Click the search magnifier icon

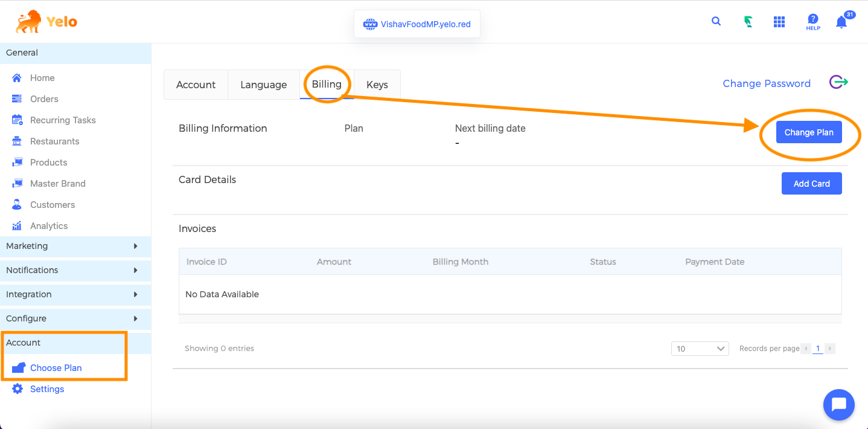(716, 22)
